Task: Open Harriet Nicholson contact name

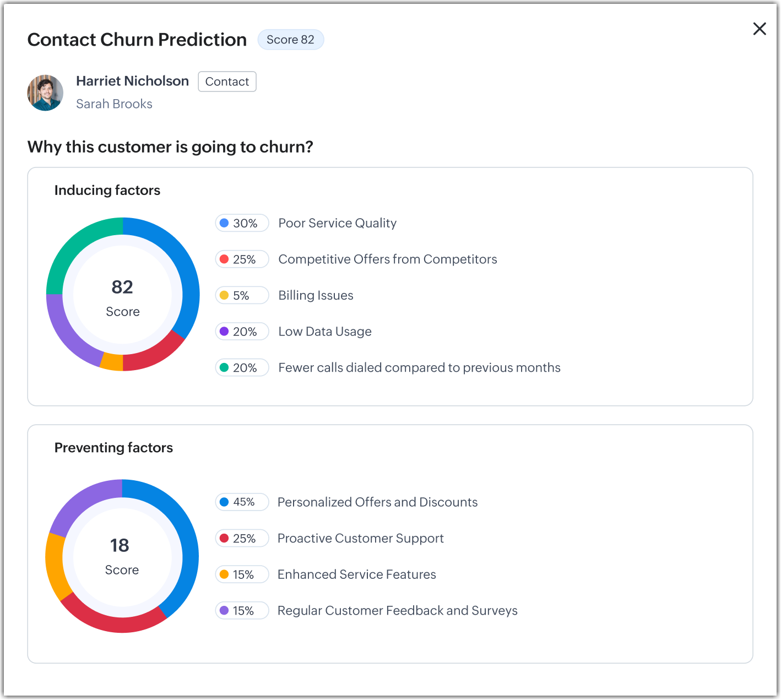Action: point(132,81)
